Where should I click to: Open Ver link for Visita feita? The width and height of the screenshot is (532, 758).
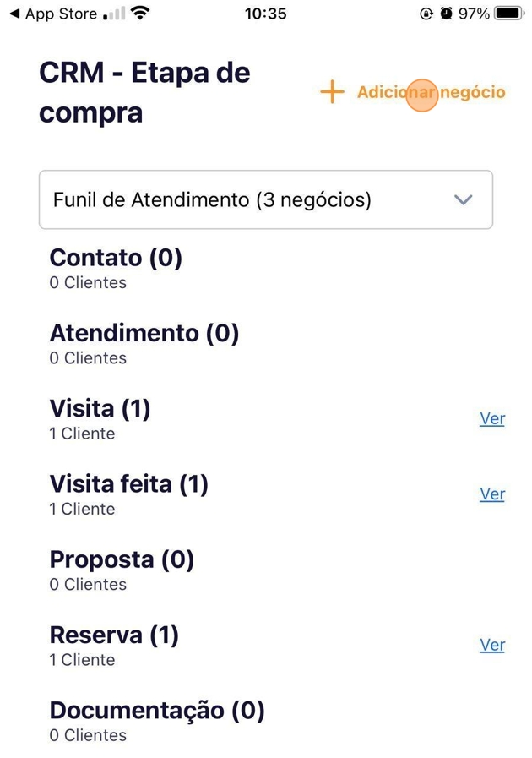(x=491, y=494)
